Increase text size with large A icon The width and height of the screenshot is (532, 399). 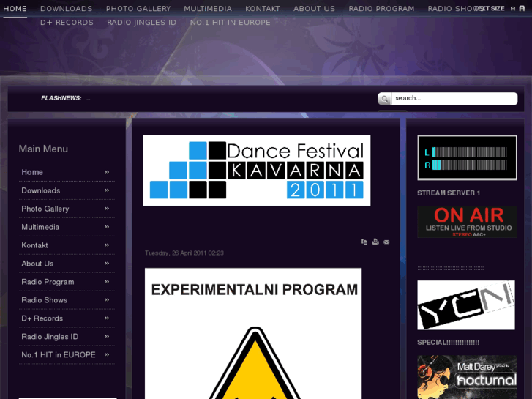tap(522, 9)
